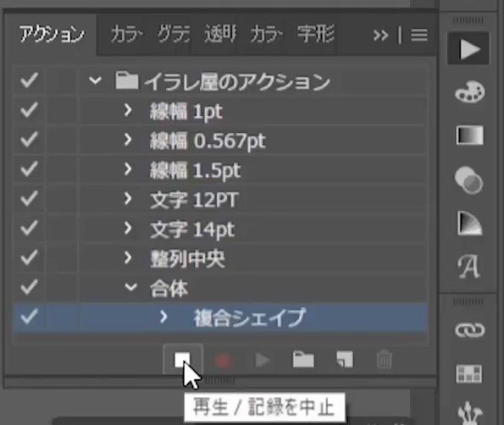This screenshot has height=425, width=504.
Task: Open the Actions panel play icon in dock
Action: pos(469,48)
